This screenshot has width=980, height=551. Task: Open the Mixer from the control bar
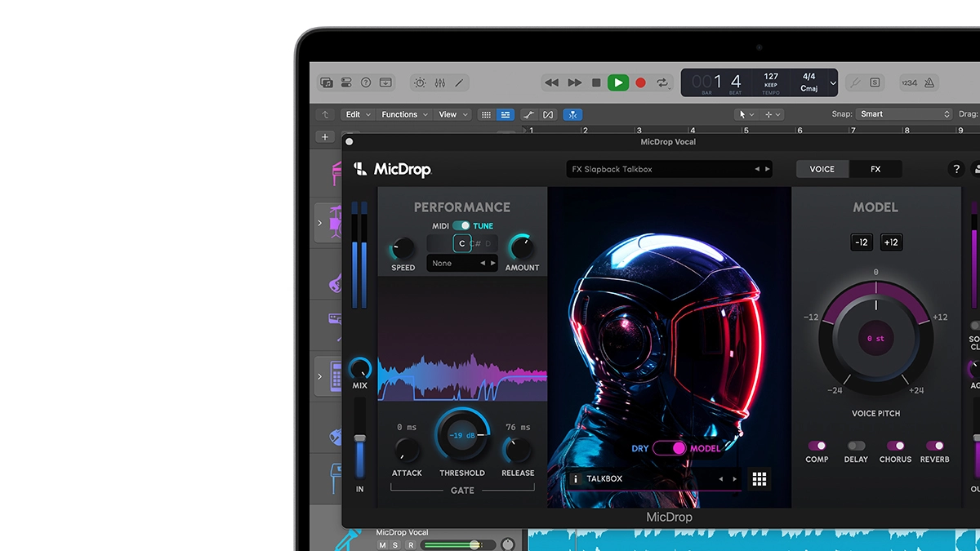tap(440, 82)
